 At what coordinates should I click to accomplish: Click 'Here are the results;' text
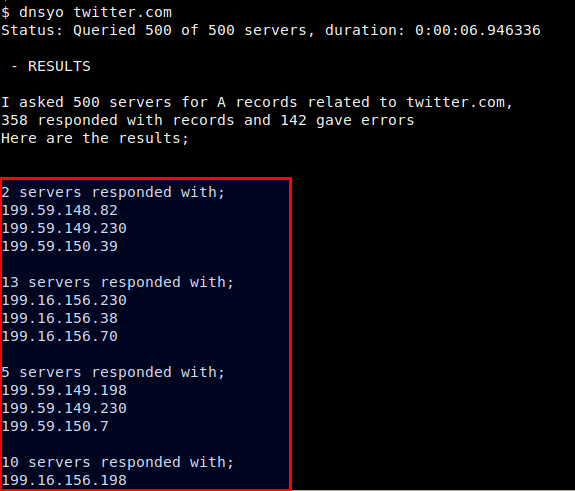coord(95,138)
